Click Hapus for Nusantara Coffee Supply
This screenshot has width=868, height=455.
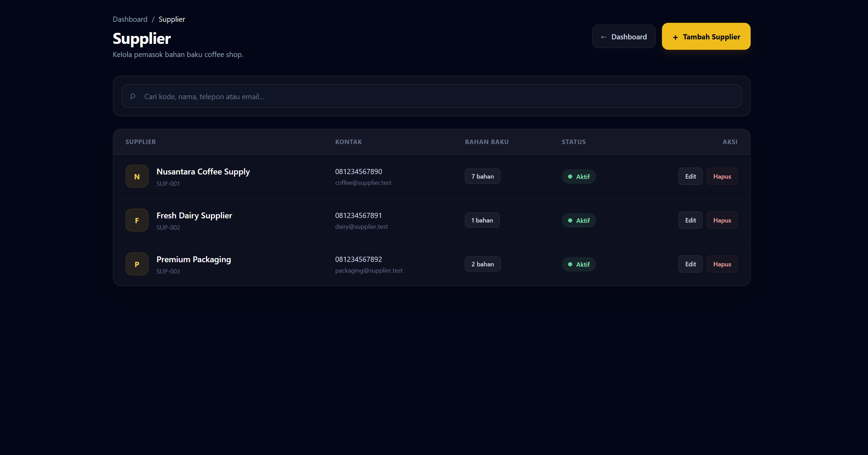[x=722, y=176]
